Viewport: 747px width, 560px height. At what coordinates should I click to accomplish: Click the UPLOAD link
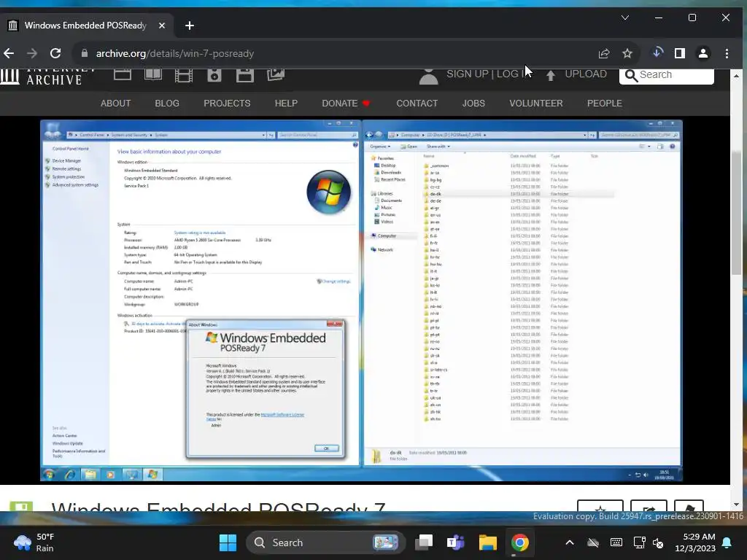(586, 74)
